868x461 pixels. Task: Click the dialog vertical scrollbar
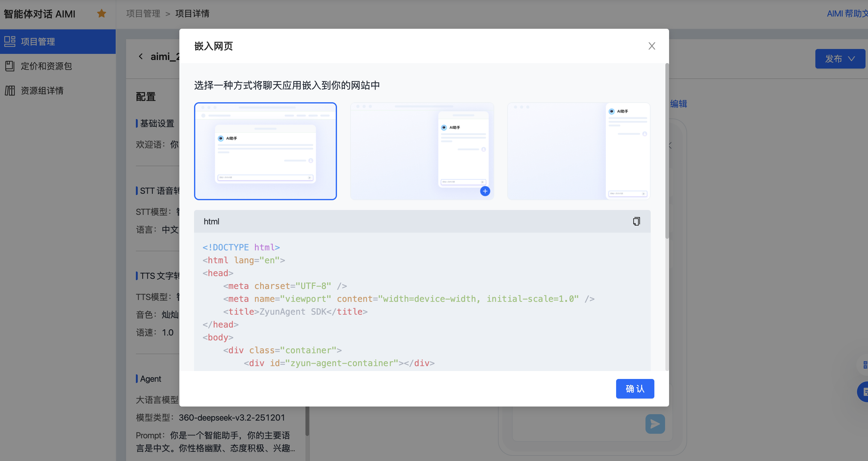[667, 151]
